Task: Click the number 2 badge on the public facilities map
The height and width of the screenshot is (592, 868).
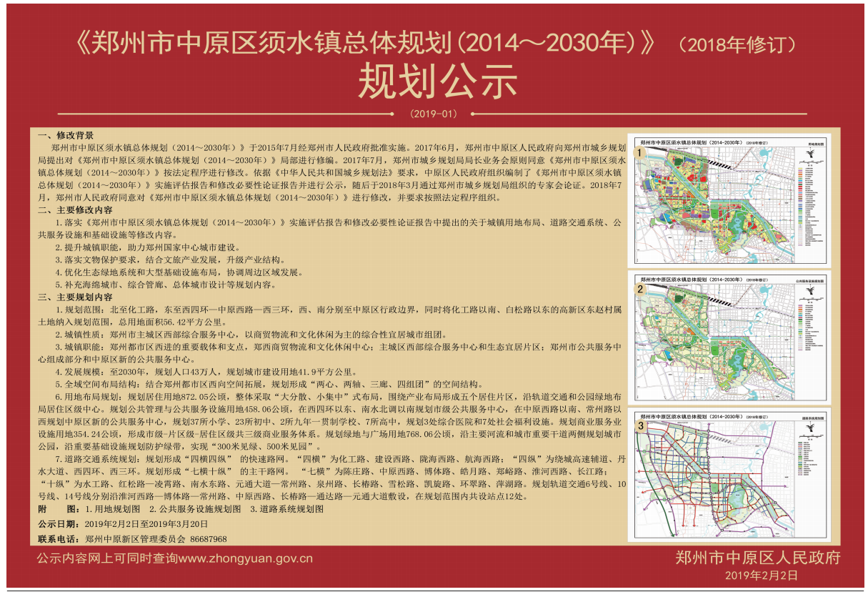Action: coord(641,289)
